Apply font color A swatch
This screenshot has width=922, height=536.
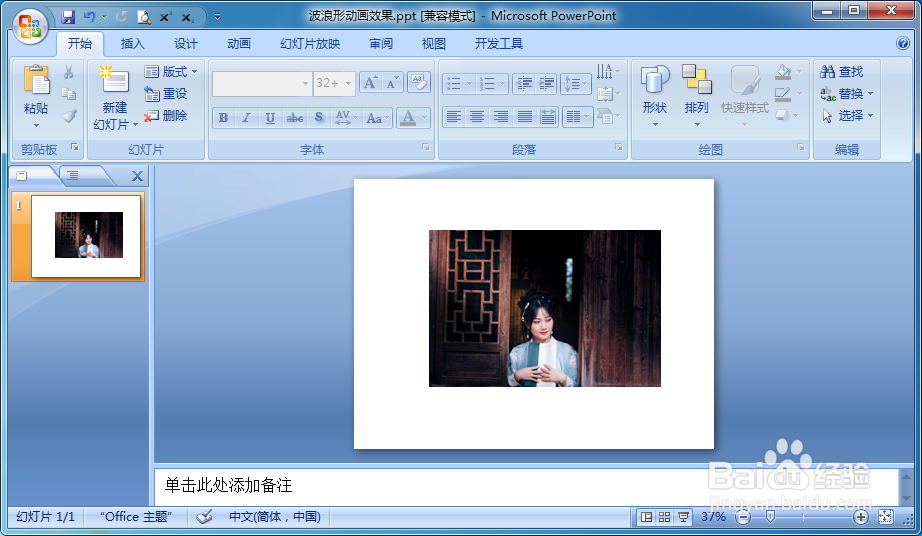[x=407, y=118]
